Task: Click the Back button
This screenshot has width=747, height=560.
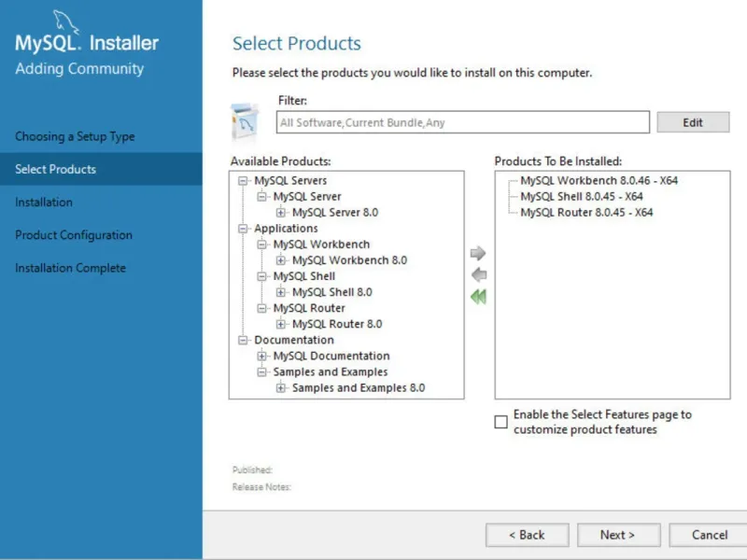Action: (x=527, y=535)
